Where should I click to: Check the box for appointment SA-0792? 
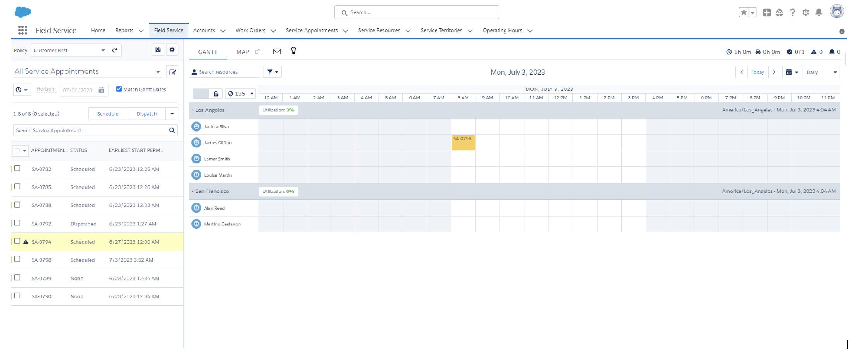coord(17,223)
